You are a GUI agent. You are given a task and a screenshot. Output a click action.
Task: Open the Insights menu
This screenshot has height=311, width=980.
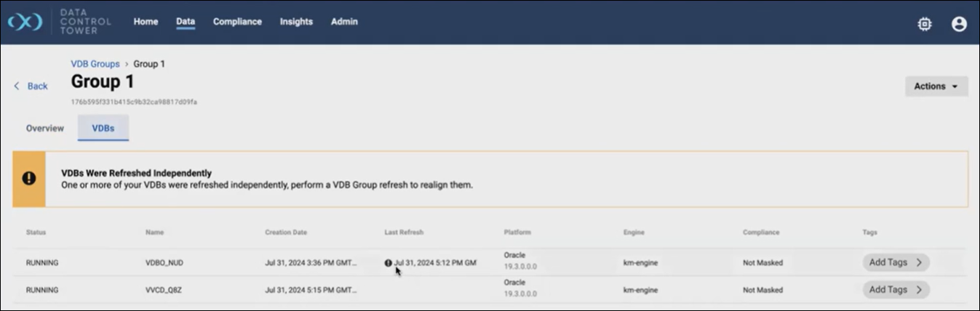click(296, 22)
